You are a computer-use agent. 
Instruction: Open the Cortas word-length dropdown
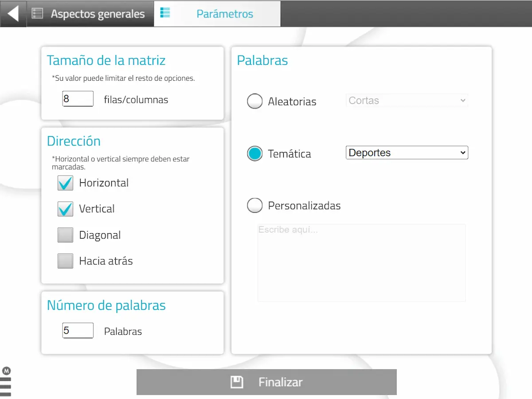coord(407,101)
